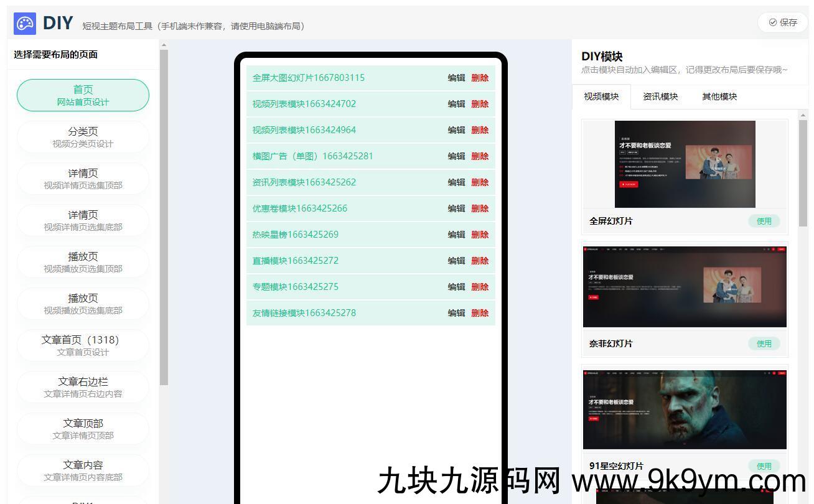Click the 奈菲幻灯片 module name
Screen dimensions: 814x504
(x=610, y=343)
